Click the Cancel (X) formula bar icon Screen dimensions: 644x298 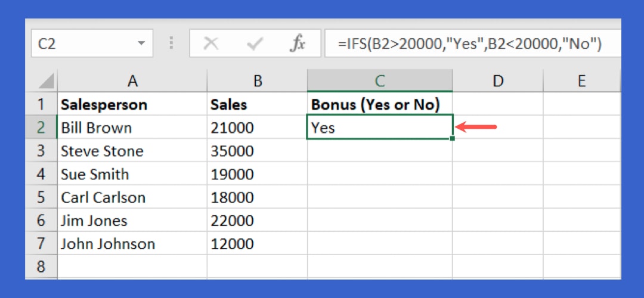[x=210, y=44]
